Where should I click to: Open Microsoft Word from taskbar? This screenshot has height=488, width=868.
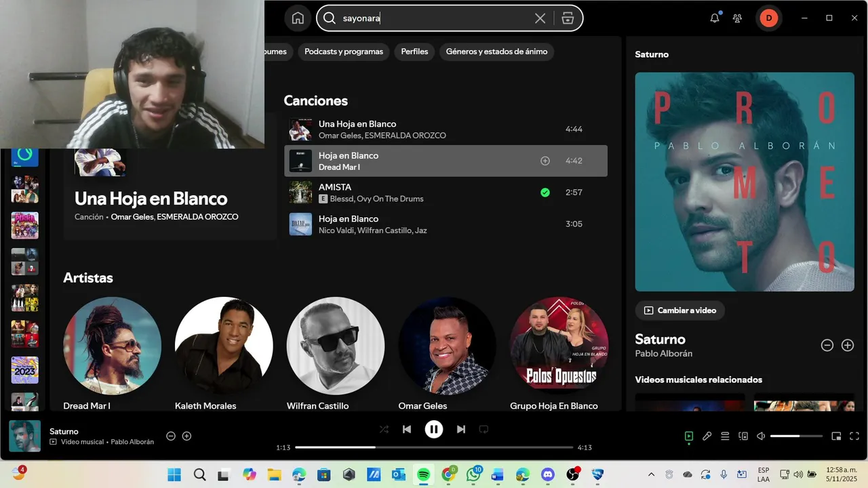coord(498,474)
